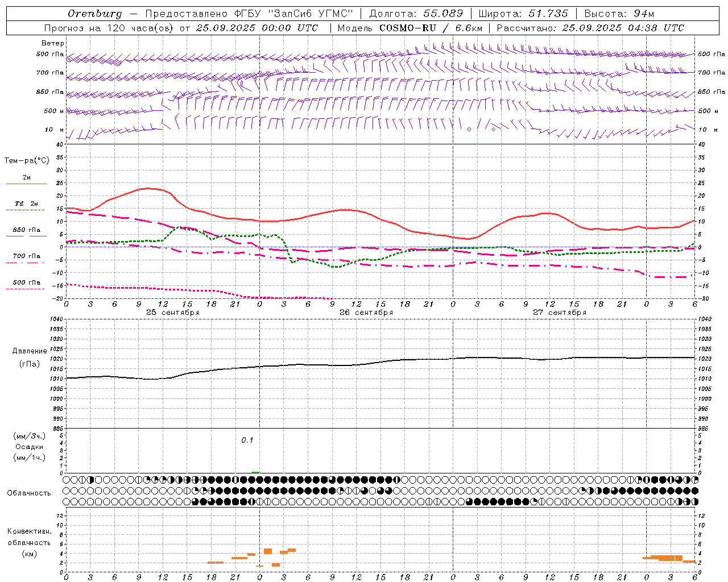Click the '(мм/1ч.)' precipitation unit label

click(x=30, y=458)
